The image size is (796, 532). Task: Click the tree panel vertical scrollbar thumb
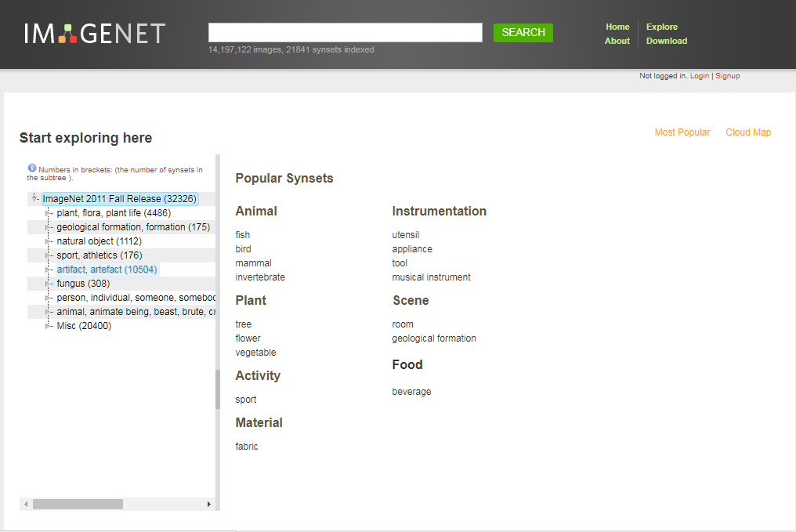pos(218,389)
